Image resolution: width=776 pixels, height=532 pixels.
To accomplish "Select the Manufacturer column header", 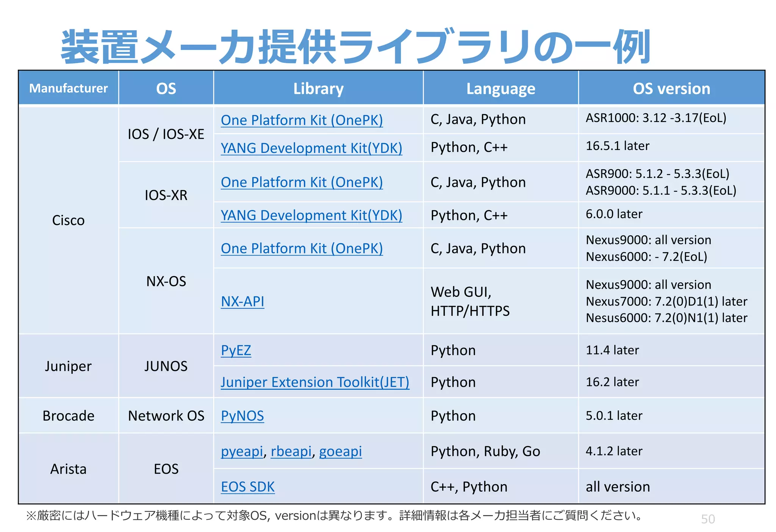I will tap(69, 88).
